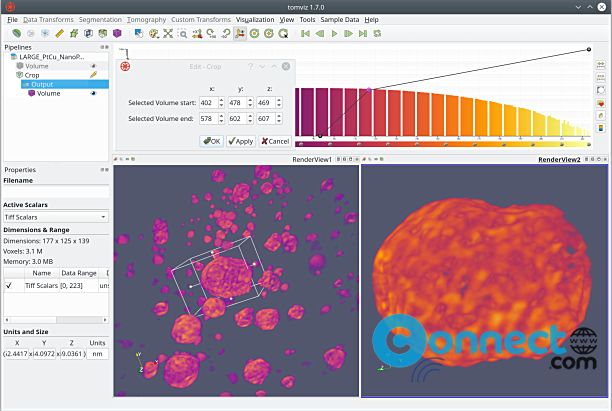The height and width of the screenshot is (411, 612).
Task: Click the color gradient bar under histogram
Action: (443, 144)
